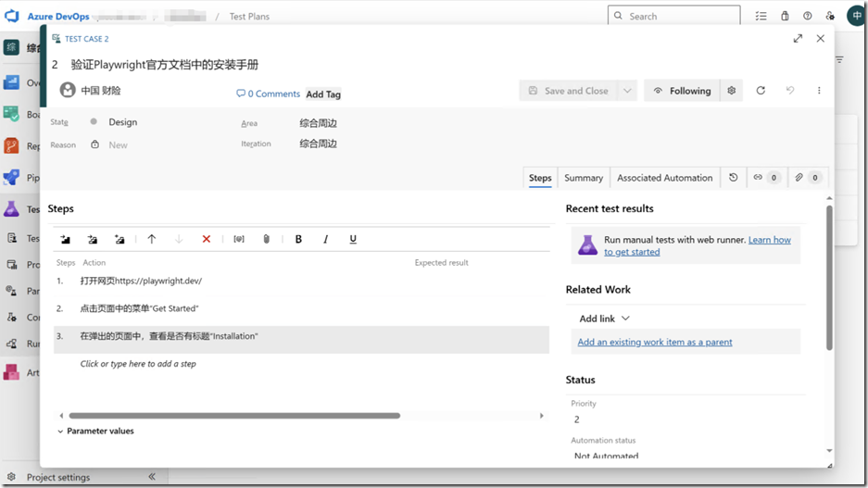Close the test case dialog
This screenshot has height=488, width=868.
point(821,38)
